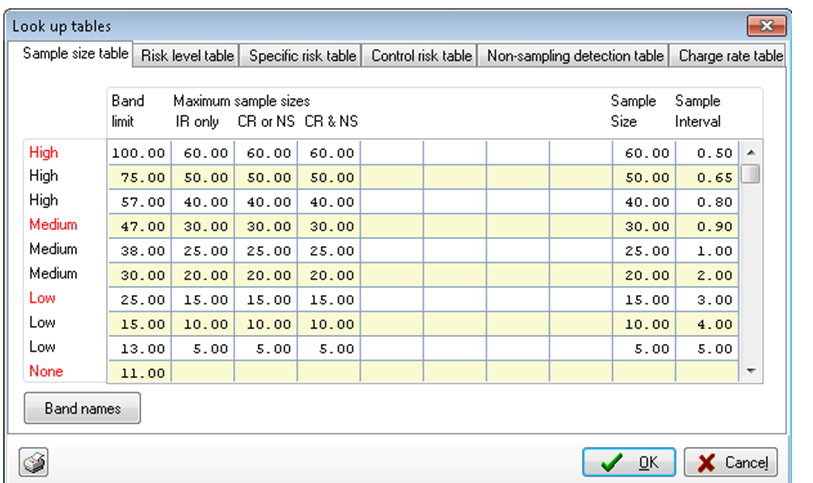Click the table scrollbar thumb

[x=751, y=174]
